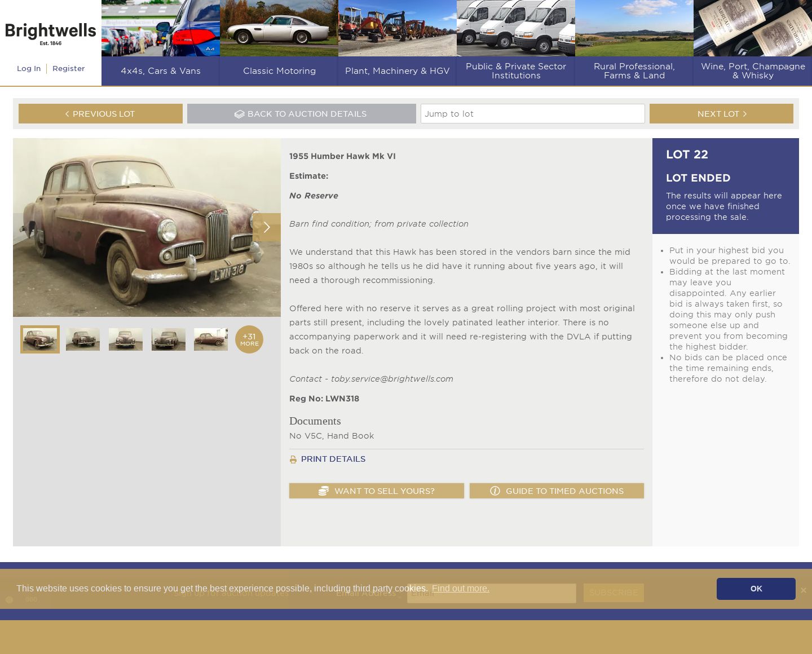The height and width of the screenshot is (654, 812).
Task: Select the fifth car thumbnail
Action: click(x=211, y=339)
